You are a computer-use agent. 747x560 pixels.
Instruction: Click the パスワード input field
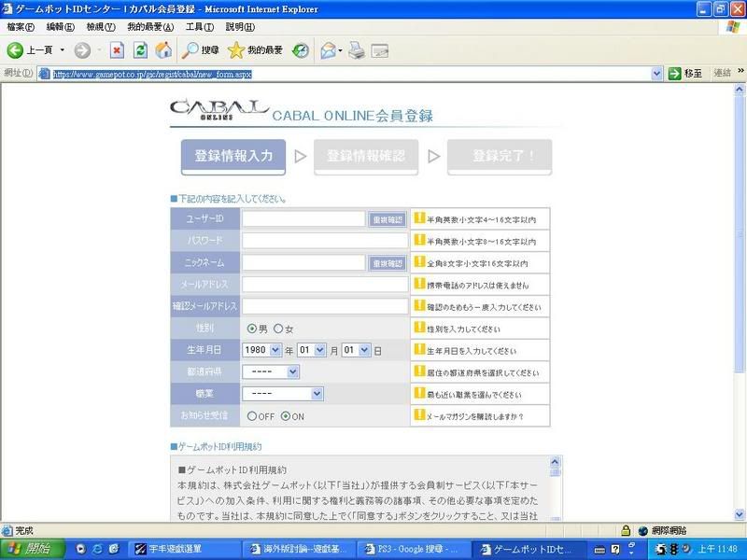[x=325, y=241]
